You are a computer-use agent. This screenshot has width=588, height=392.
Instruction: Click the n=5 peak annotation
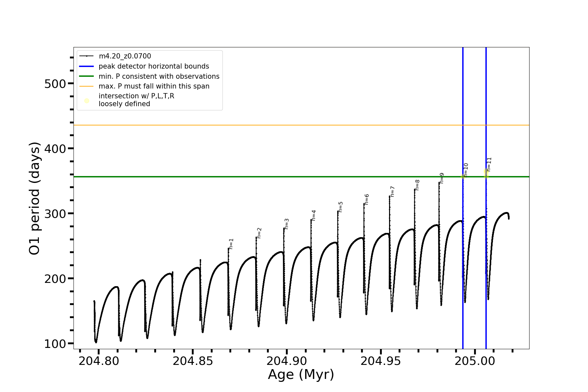point(341,207)
